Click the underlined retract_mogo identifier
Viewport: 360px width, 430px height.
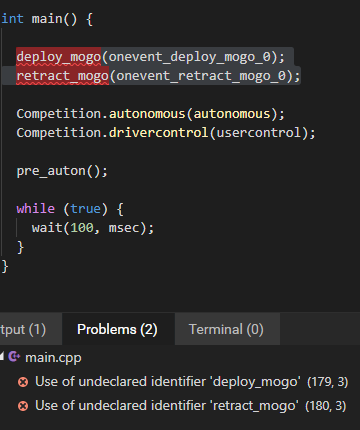point(63,76)
